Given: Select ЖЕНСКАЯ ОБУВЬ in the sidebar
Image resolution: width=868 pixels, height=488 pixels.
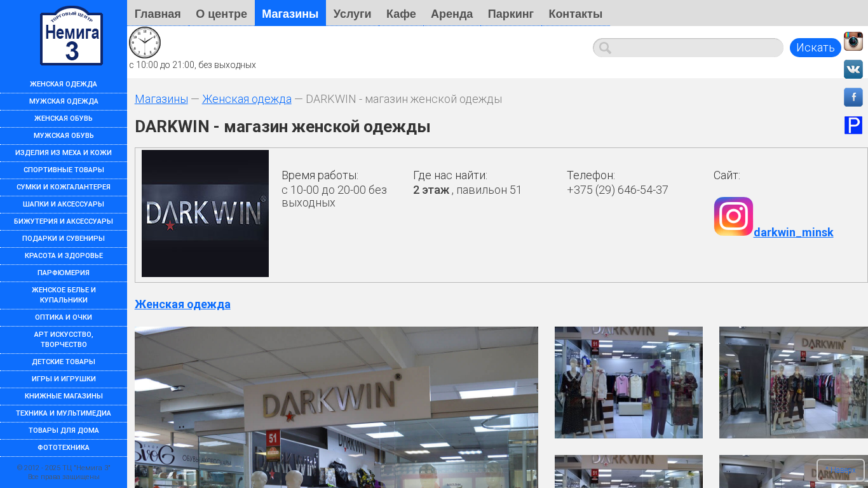Looking at the screenshot, I should 64,118.
